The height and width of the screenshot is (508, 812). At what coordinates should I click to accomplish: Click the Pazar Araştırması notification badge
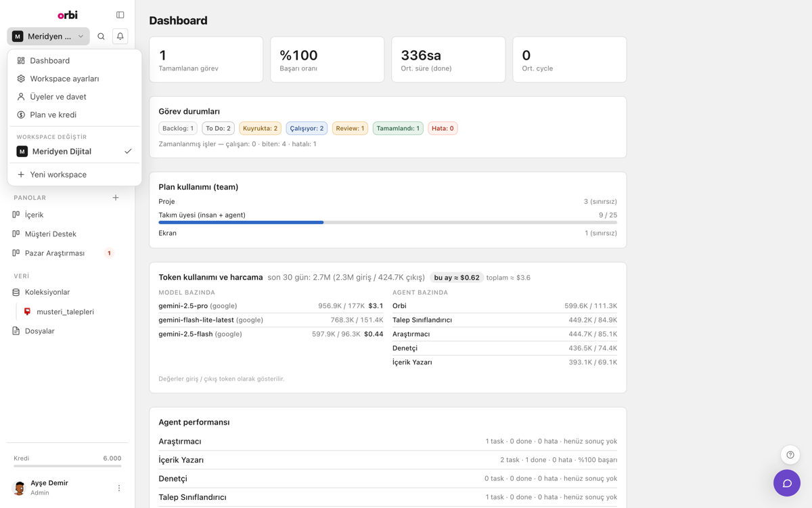point(109,253)
